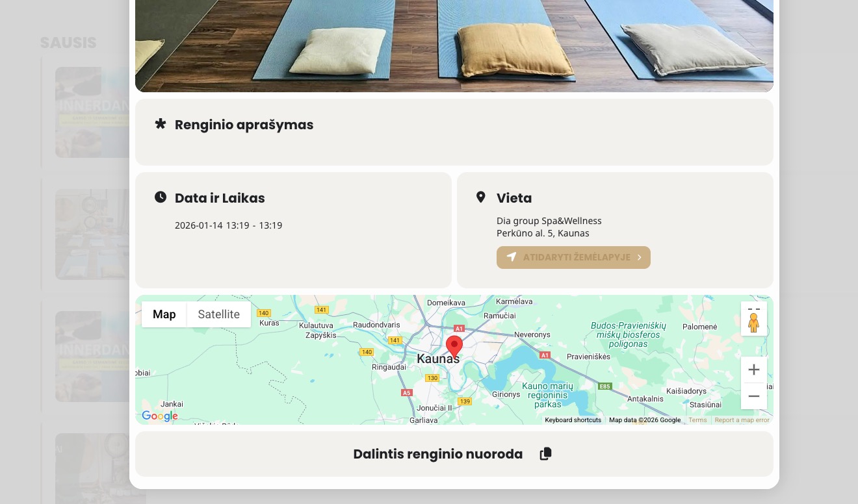The height and width of the screenshot is (504, 858).
Task: Click Report a map error link
Action: point(742,420)
